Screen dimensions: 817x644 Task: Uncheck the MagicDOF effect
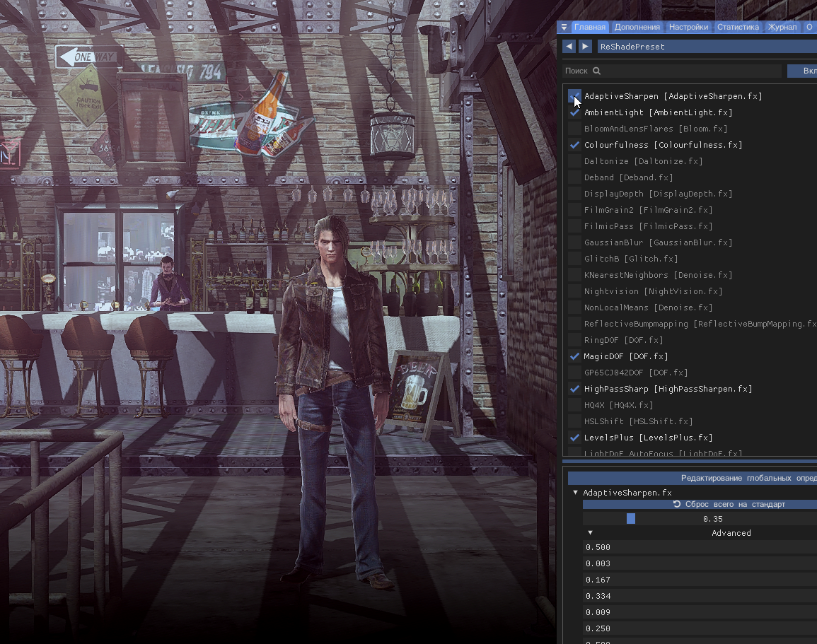[574, 356]
